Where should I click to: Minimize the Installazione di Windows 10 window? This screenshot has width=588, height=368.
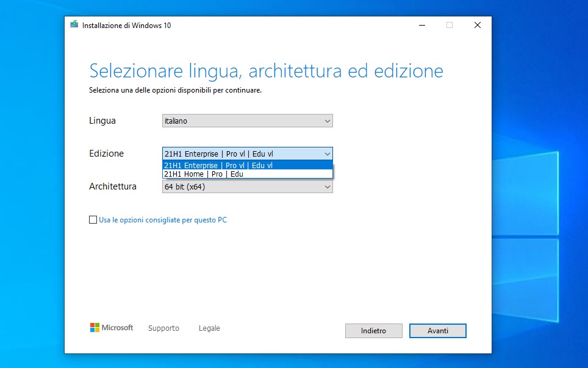point(422,25)
